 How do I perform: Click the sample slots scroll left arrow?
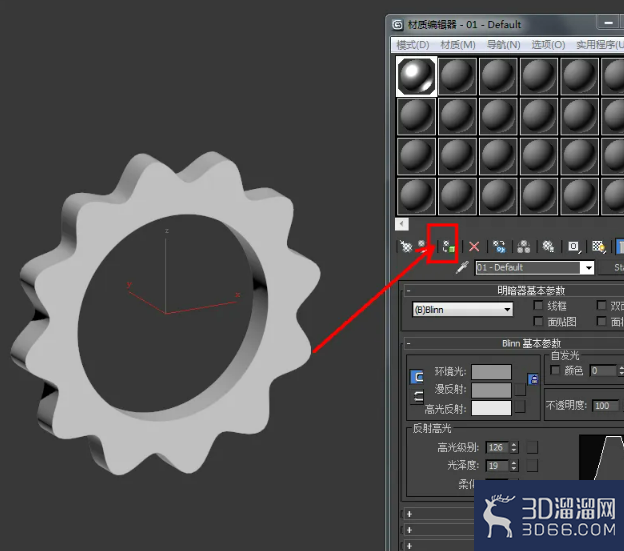click(402, 224)
